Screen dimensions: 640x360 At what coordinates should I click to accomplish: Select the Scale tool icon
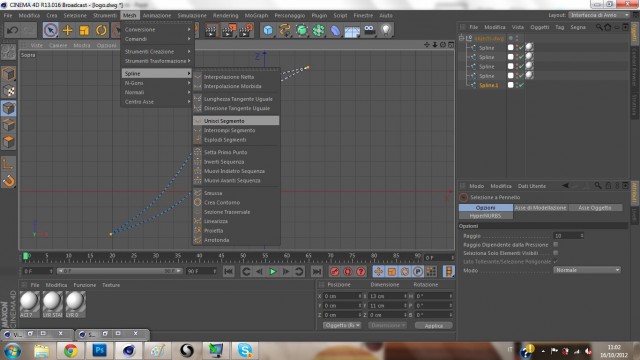[84, 30]
